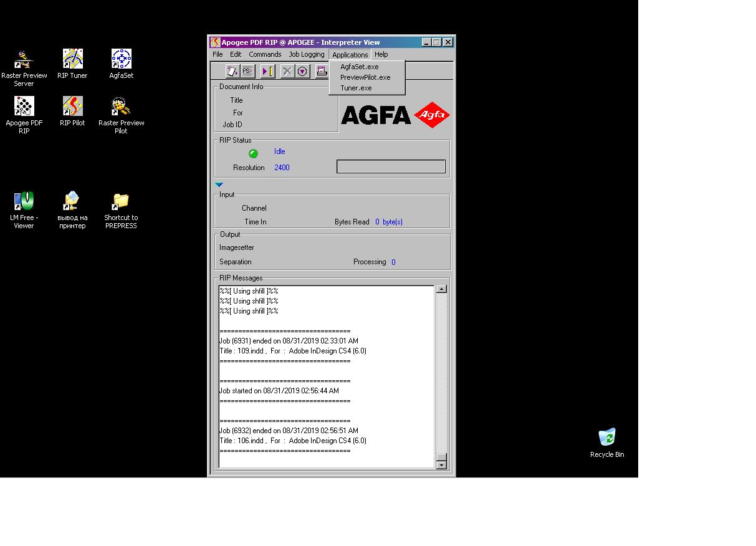Viewport: 756px width, 546px height.
Task: Click the PS> PostScript toolbar icon
Action: pyautogui.click(x=247, y=71)
